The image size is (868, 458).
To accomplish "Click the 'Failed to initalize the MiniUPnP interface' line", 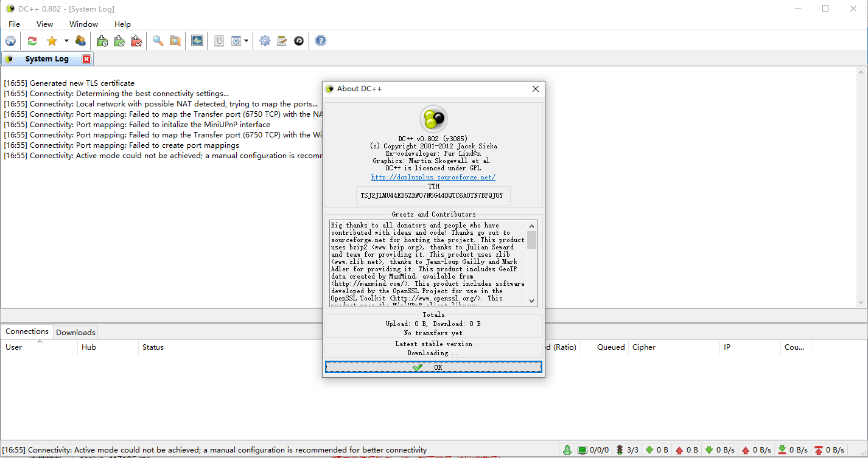I will point(137,125).
